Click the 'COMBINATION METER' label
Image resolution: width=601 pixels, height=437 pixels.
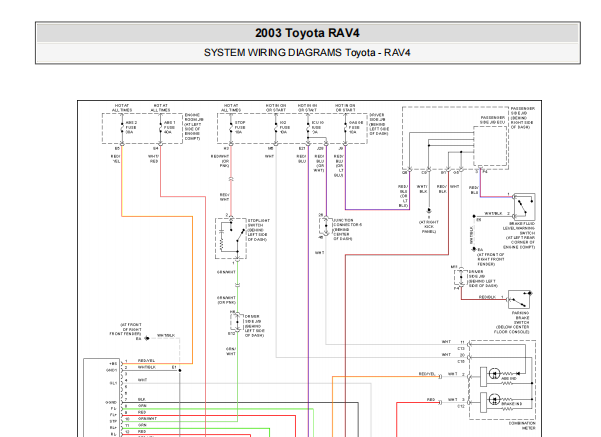[x=522, y=425]
